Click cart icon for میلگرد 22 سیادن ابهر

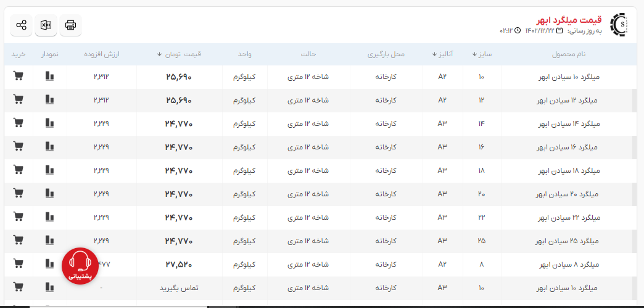coord(18,217)
